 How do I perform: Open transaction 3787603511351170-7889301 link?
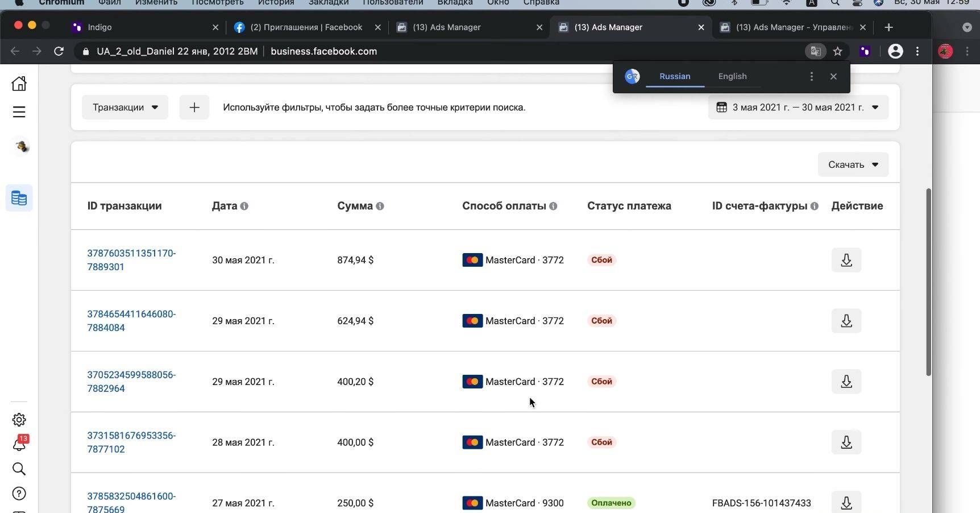point(131,260)
